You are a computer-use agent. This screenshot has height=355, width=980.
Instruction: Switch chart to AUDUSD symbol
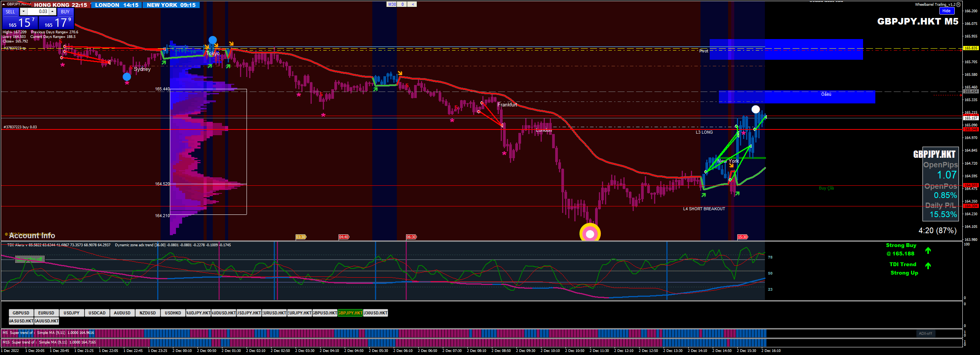[122, 313]
